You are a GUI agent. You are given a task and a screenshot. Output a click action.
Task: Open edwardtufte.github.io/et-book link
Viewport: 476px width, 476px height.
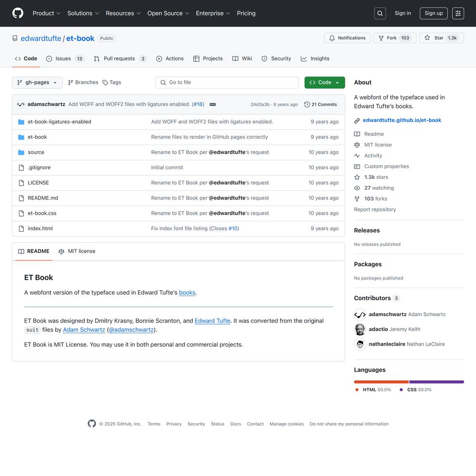coord(402,120)
